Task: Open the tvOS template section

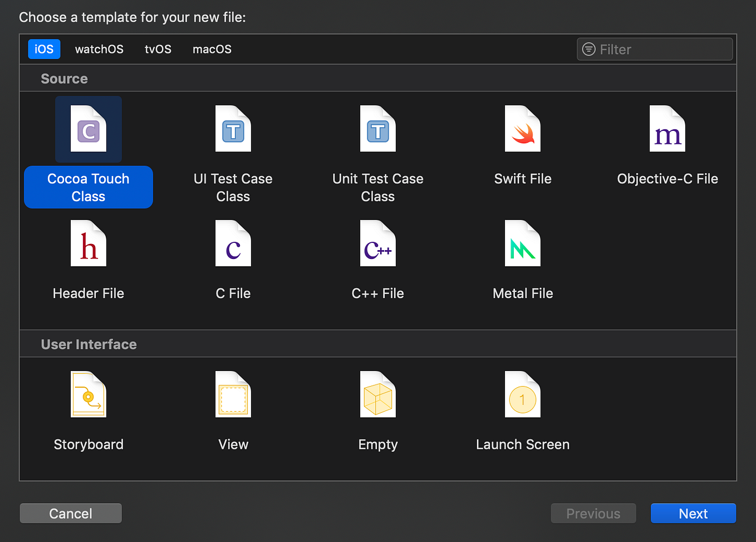Action: click(x=158, y=49)
